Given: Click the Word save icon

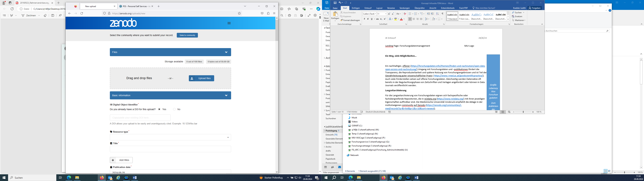Looking at the screenshot, I should coord(335,3).
